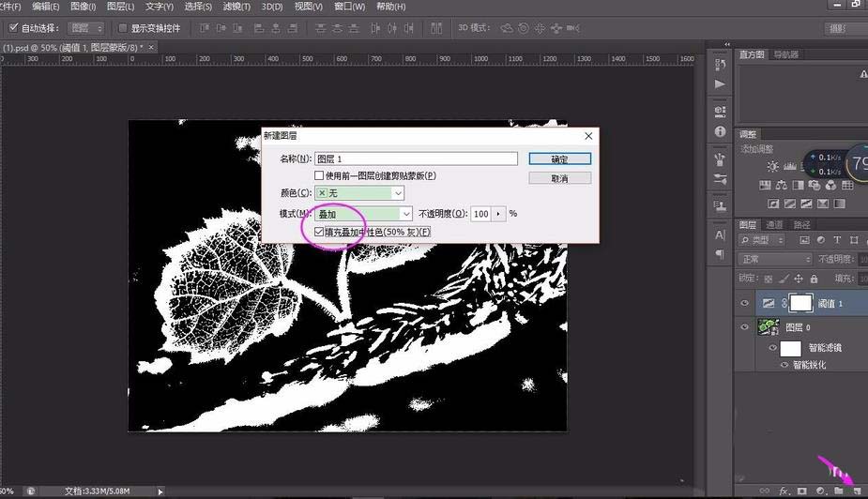Open the Info panel icon

point(720,132)
